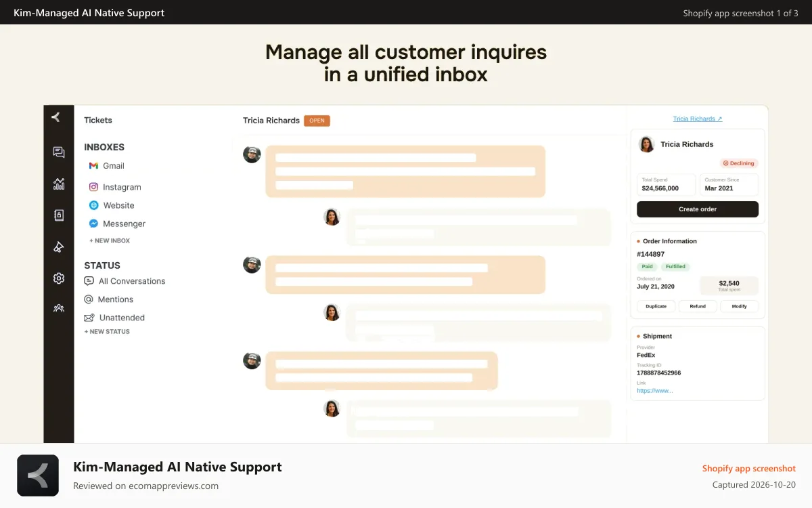Open the analytics chart sidebar icon

[x=59, y=184]
